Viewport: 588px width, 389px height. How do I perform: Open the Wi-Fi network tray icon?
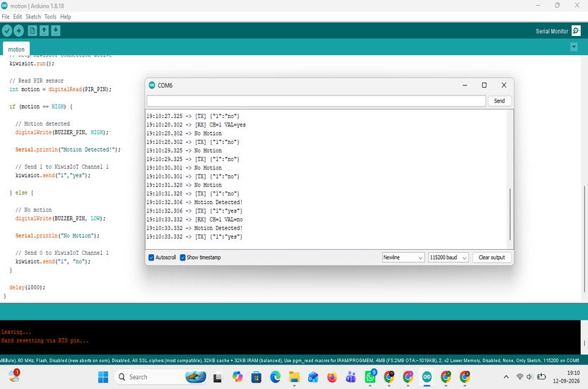click(519, 376)
